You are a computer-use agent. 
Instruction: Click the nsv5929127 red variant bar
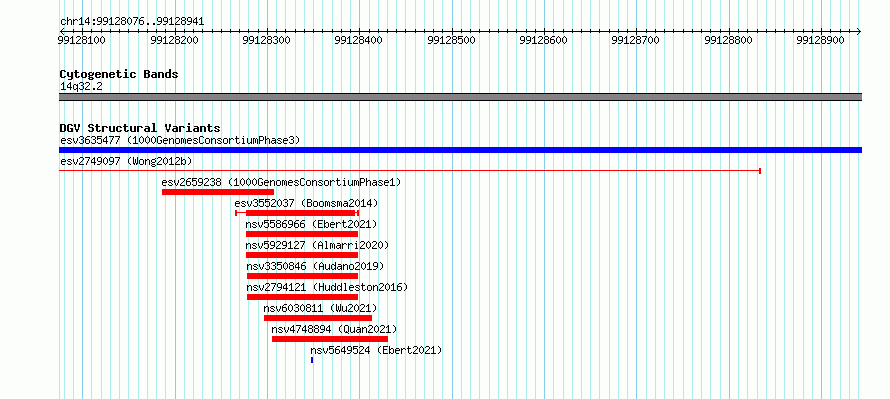[302, 255]
